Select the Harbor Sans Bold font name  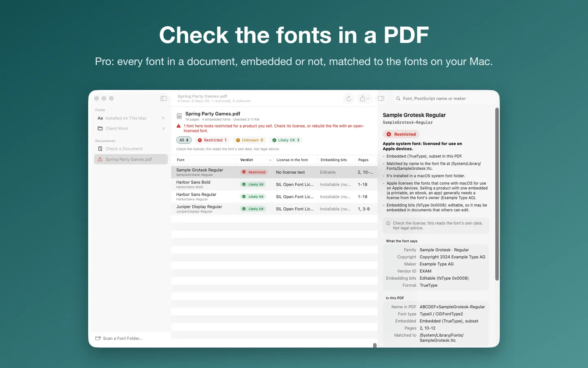coord(193,182)
